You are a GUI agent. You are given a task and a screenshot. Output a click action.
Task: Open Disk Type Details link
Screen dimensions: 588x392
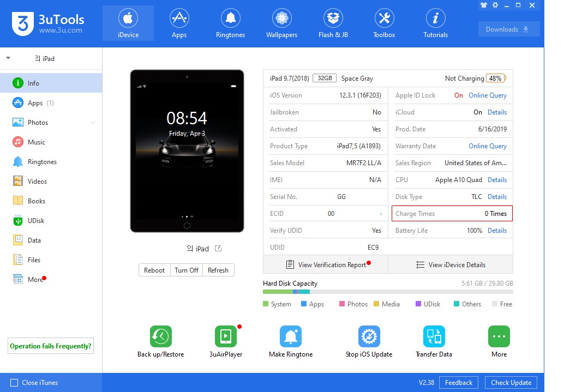click(x=497, y=196)
